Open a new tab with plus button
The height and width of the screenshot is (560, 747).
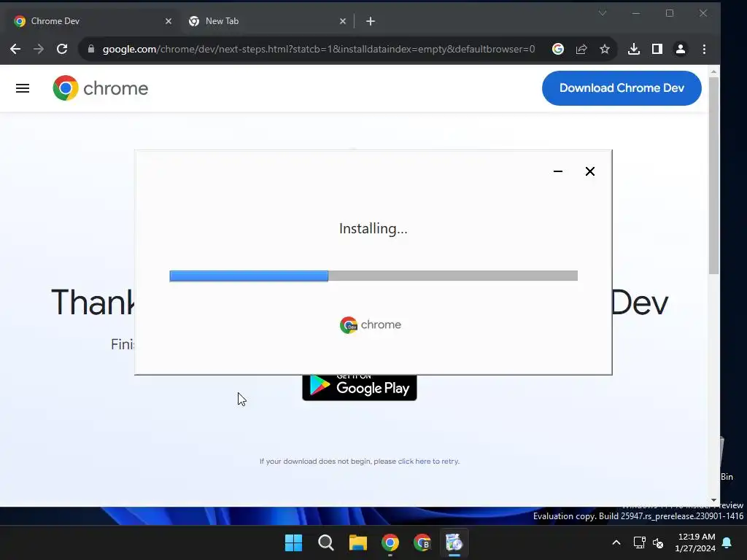click(x=370, y=21)
